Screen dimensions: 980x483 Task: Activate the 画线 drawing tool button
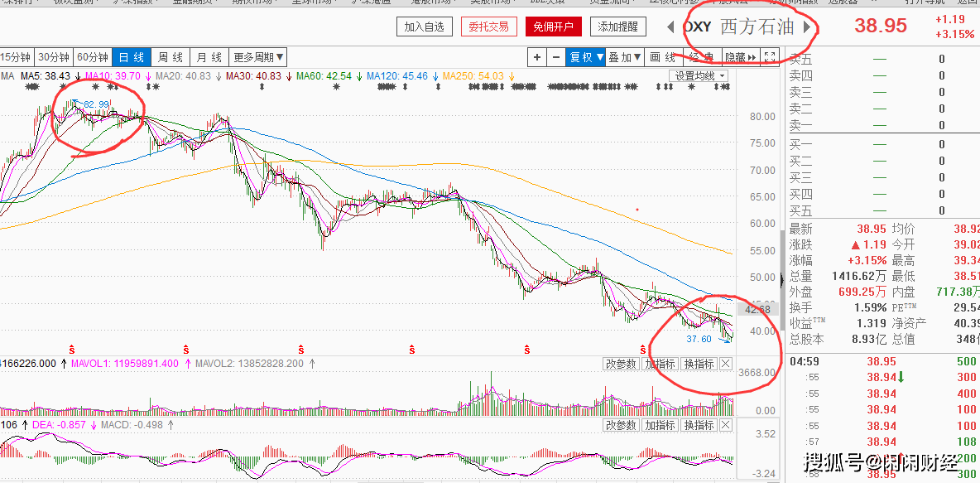point(663,57)
